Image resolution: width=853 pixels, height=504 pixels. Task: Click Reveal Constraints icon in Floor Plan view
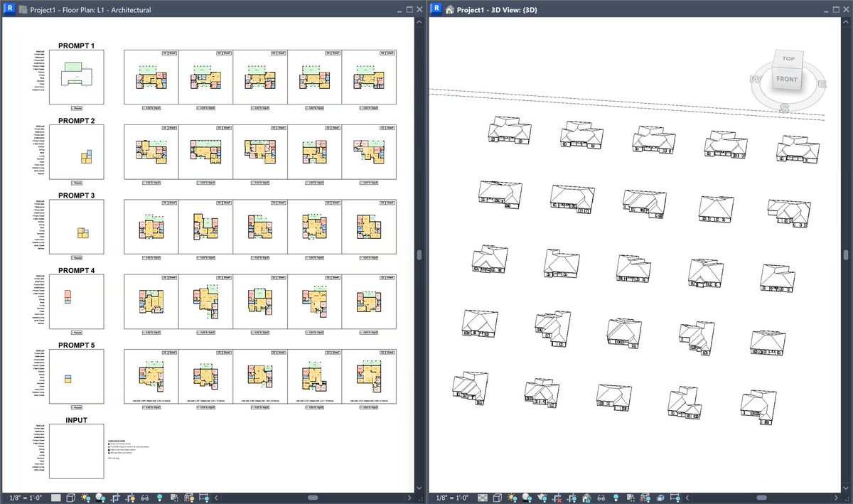204,498
